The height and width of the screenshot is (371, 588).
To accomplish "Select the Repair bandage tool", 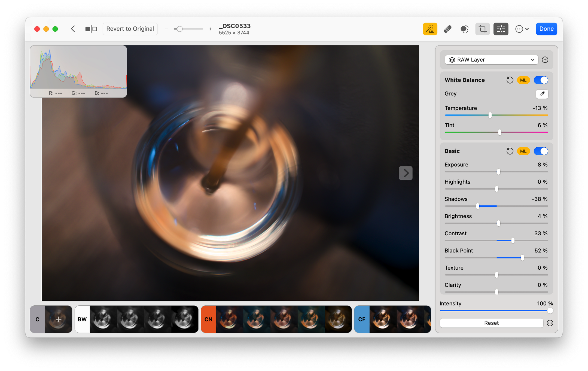I will pyautogui.click(x=447, y=29).
